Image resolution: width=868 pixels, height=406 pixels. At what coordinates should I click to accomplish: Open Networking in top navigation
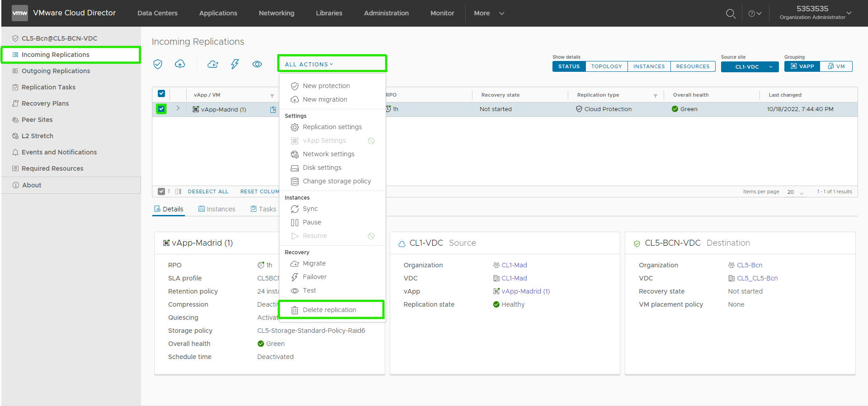pos(276,13)
